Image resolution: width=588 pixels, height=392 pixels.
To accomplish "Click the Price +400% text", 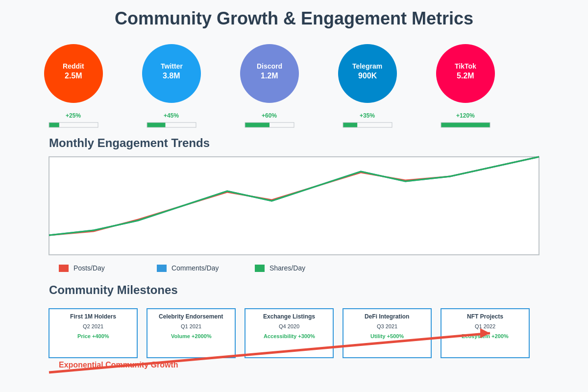I will tap(93, 336).
